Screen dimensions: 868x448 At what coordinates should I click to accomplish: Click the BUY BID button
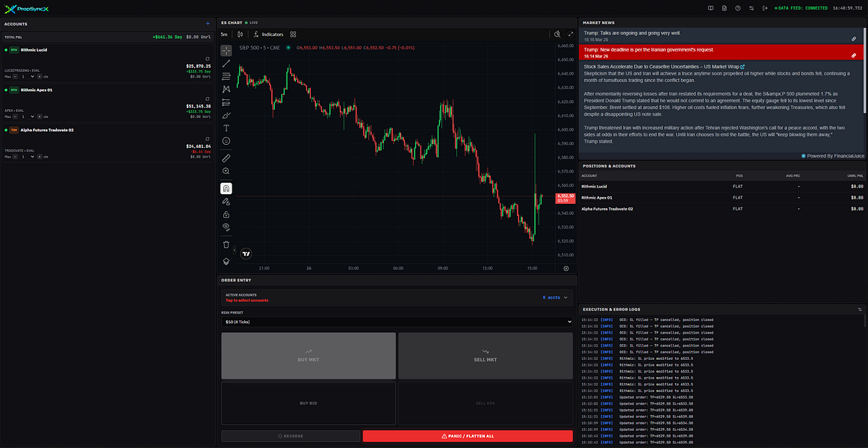tap(309, 402)
